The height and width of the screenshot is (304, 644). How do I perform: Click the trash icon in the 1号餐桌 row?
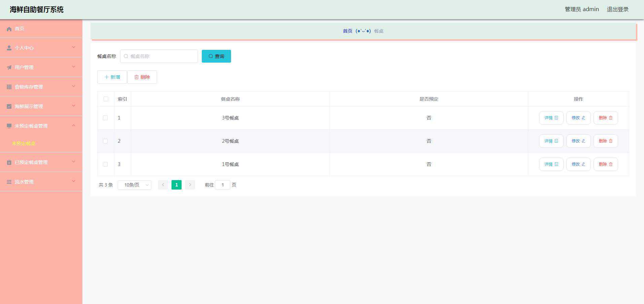coord(611,164)
